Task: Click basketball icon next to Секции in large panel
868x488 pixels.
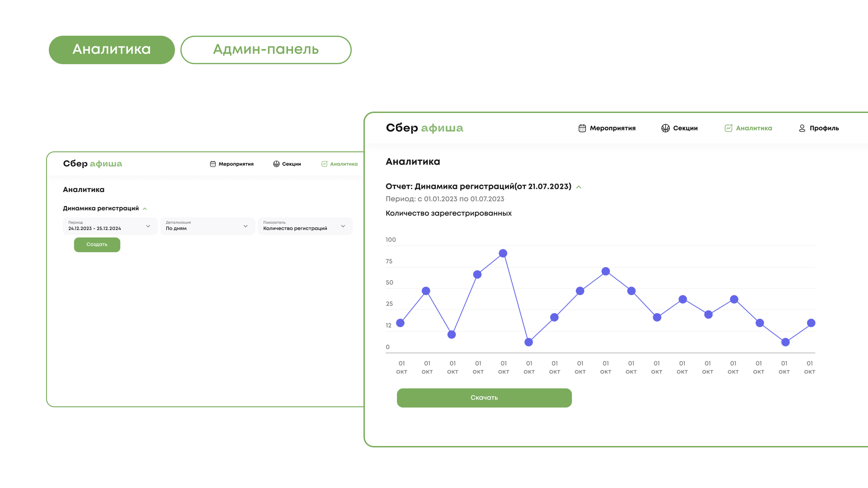Action: tap(665, 128)
